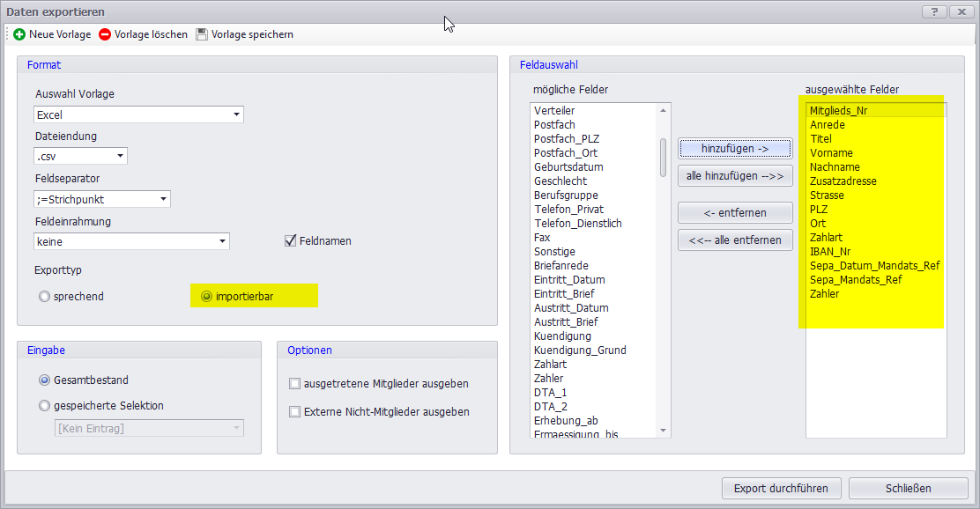Expand the Feldeinrahmung dropdown
This screenshot has height=509, width=980.
[x=222, y=241]
